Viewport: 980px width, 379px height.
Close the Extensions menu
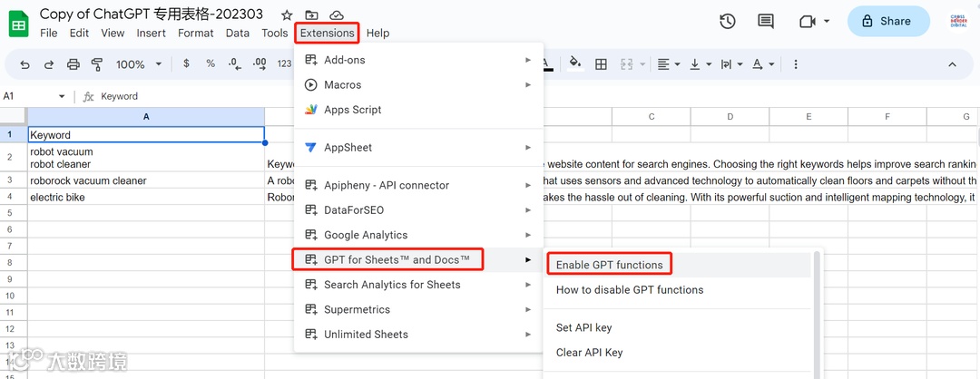pos(327,33)
